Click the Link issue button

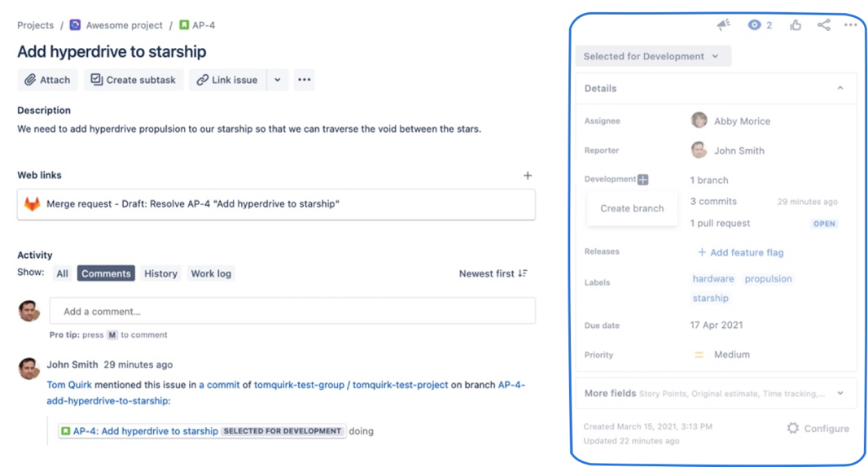(x=227, y=80)
